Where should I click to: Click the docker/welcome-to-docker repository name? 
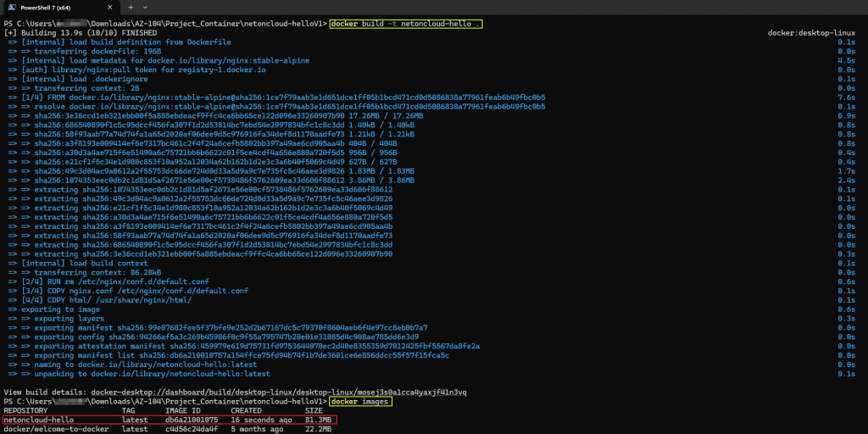(53, 429)
